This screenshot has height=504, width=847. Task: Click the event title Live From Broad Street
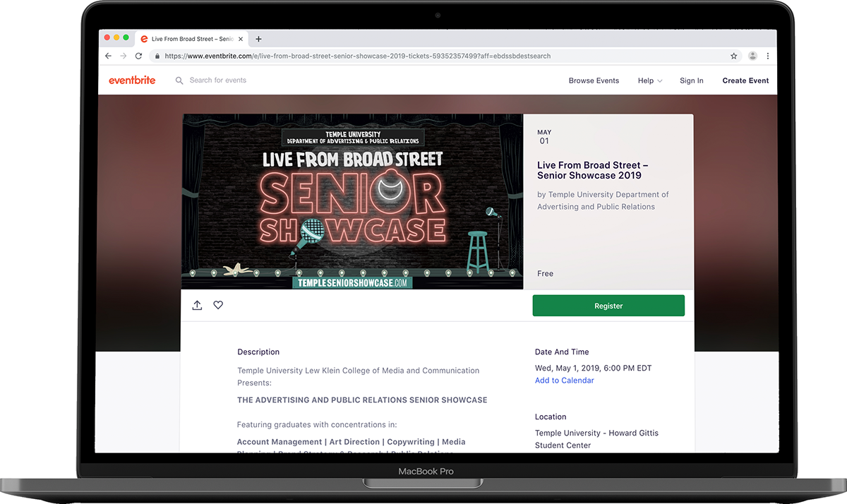pos(593,170)
